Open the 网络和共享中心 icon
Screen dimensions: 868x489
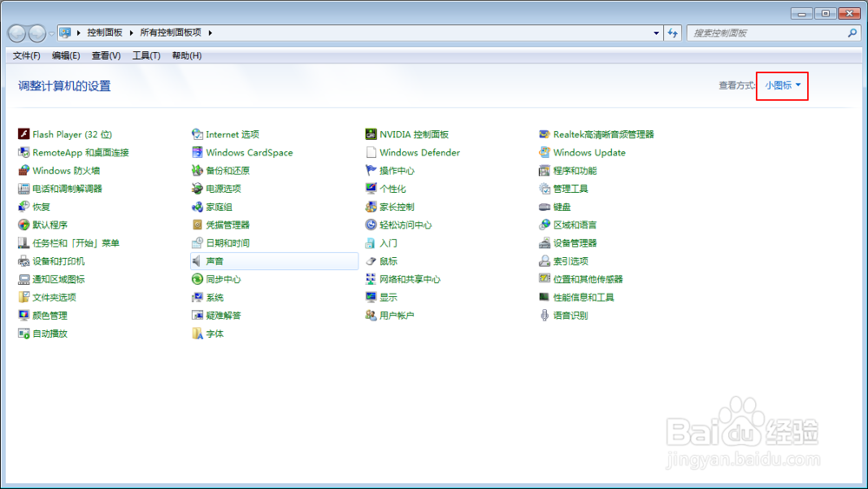(x=371, y=279)
